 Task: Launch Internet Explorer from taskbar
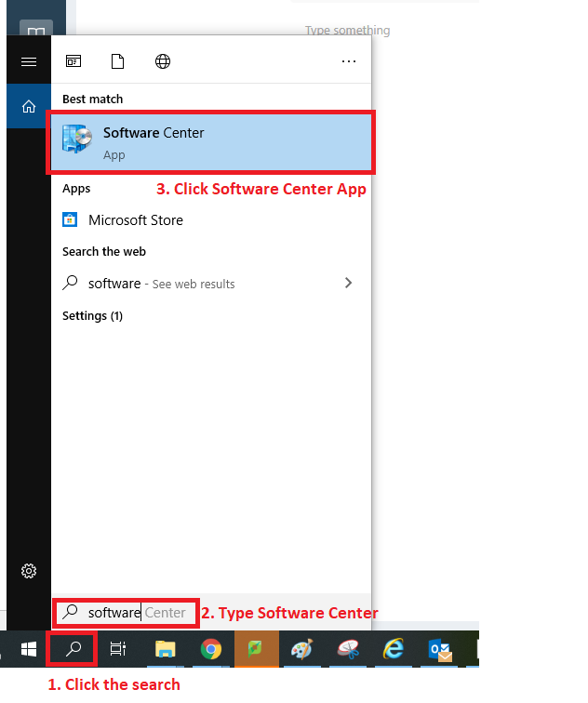(394, 649)
